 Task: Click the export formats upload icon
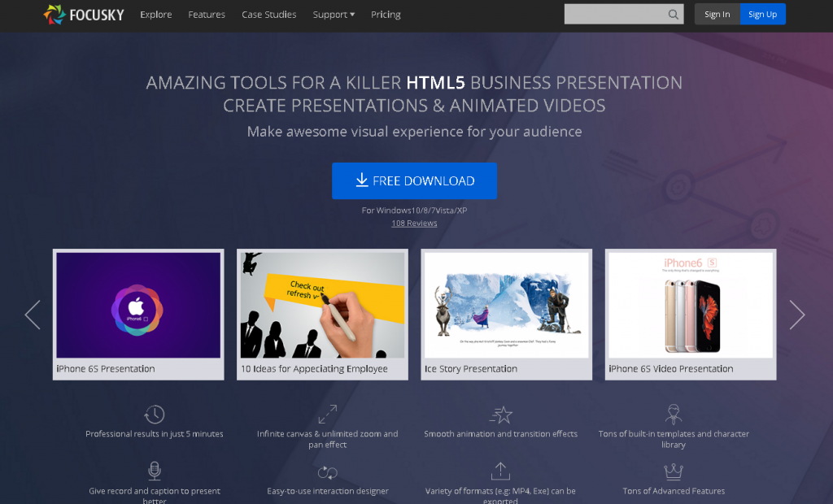coord(501,470)
